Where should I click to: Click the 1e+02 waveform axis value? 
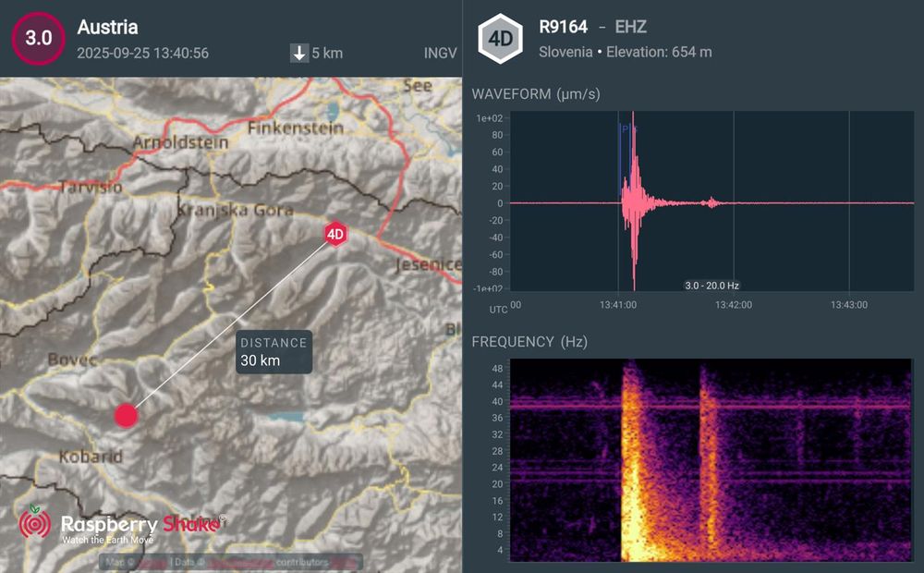pos(489,118)
